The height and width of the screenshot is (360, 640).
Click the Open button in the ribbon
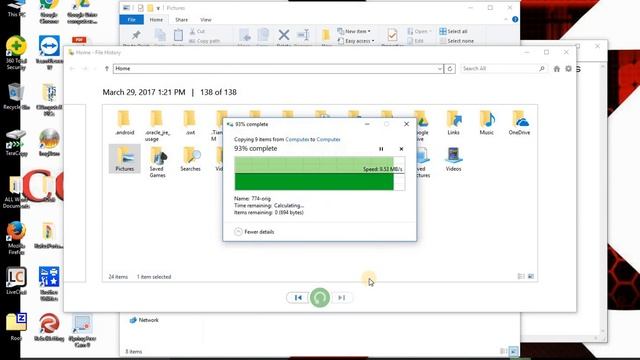[x=419, y=31]
